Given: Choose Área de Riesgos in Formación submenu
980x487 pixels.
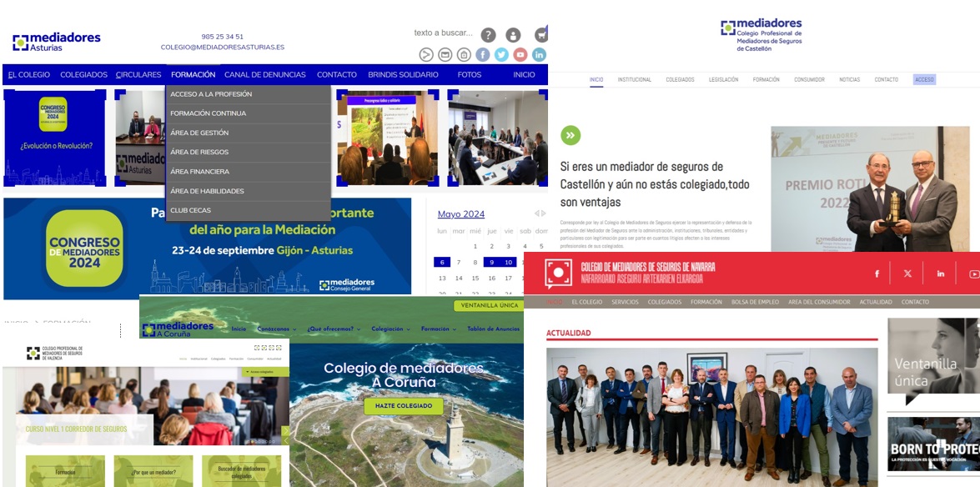Looking at the screenshot, I should [x=199, y=152].
